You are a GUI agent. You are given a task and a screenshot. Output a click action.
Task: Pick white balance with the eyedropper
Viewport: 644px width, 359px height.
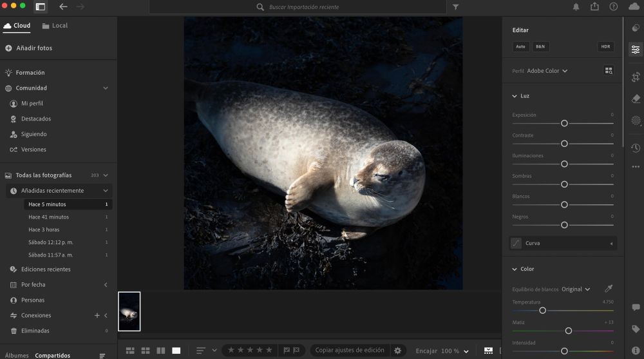coord(609,289)
